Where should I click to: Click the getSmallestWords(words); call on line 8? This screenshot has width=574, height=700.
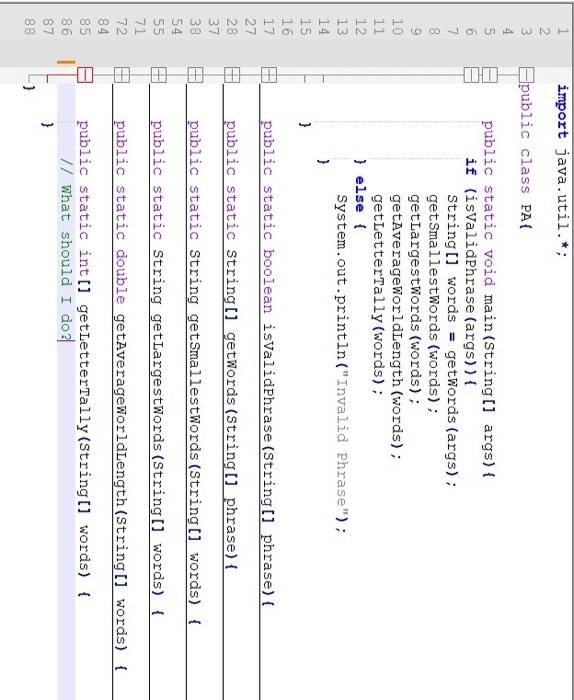coord(434,304)
